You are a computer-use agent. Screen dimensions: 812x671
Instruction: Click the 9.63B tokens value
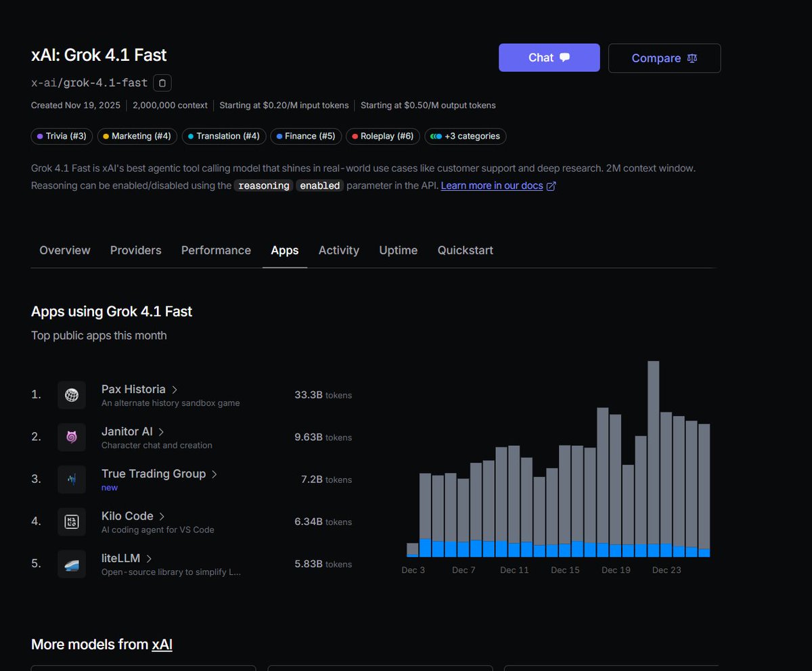[x=323, y=437]
